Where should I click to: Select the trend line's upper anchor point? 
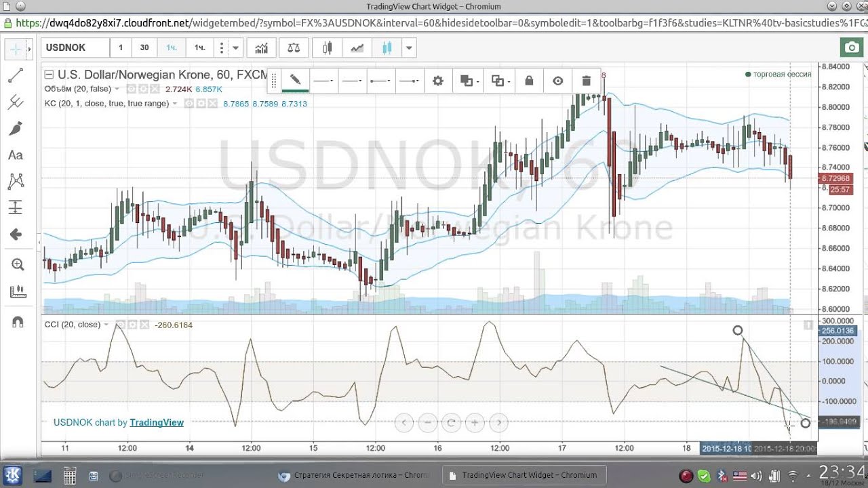pos(738,331)
